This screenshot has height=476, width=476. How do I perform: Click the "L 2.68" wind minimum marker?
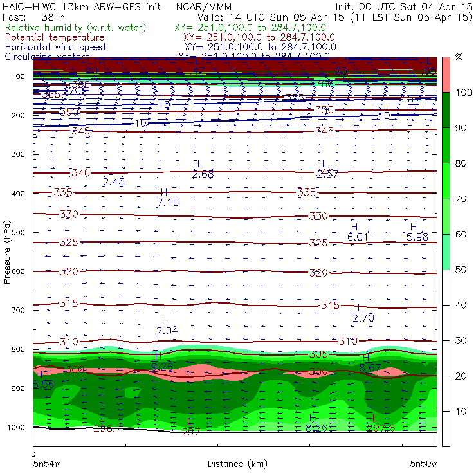(203, 170)
